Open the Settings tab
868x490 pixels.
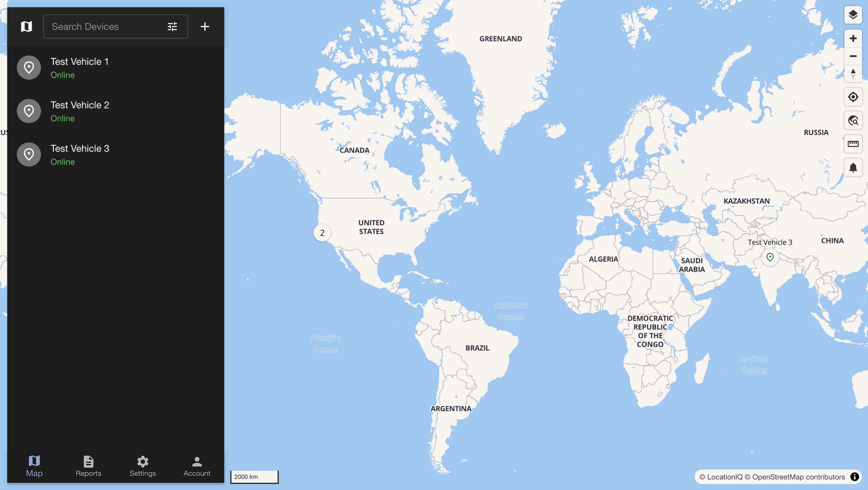143,466
